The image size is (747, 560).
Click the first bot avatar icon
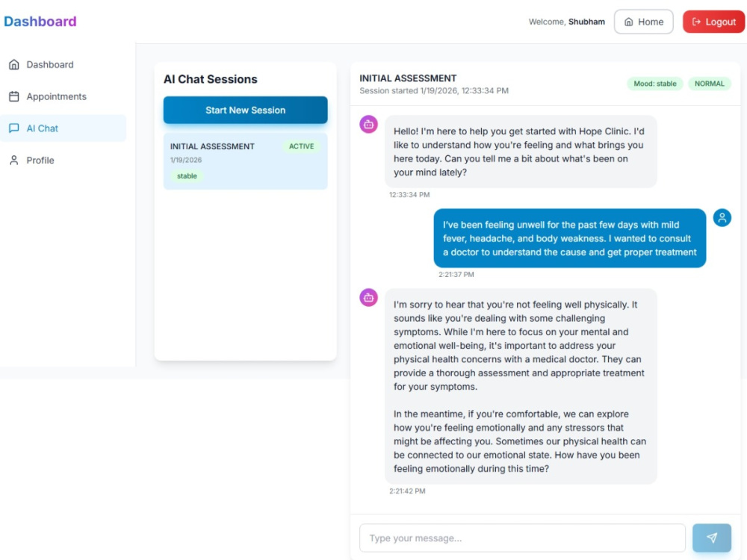(368, 125)
